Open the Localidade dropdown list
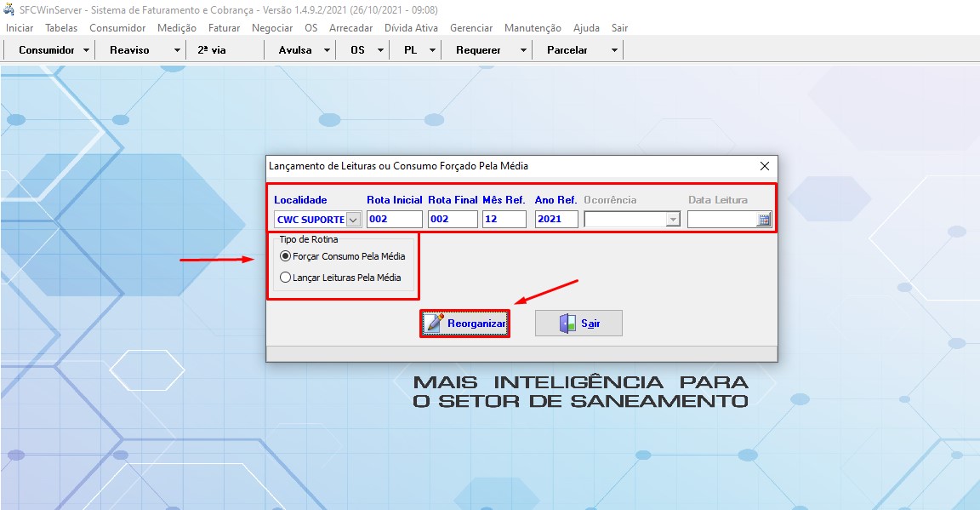The image size is (980, 510). tap(353, 220)
